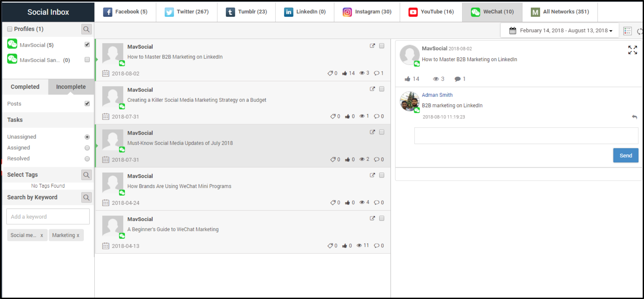
Task: Open external link for WeChat Mini Programs post
Action: pyautogui.click(x=372, y=175)
